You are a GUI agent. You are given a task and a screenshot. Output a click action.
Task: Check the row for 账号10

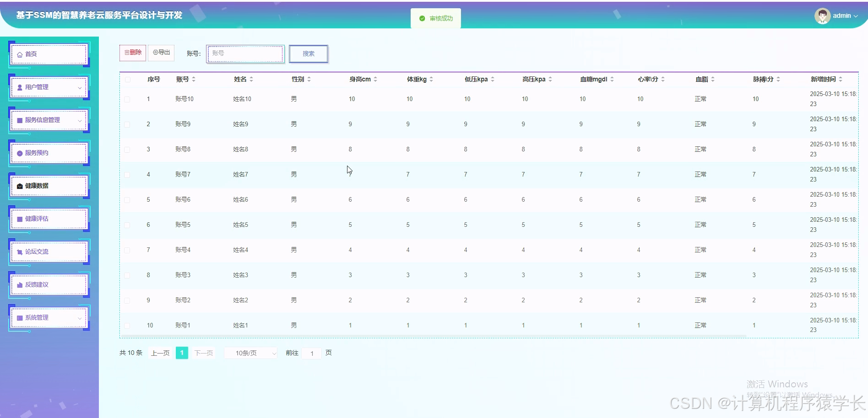pyautogui.click(x=127, y=99)
